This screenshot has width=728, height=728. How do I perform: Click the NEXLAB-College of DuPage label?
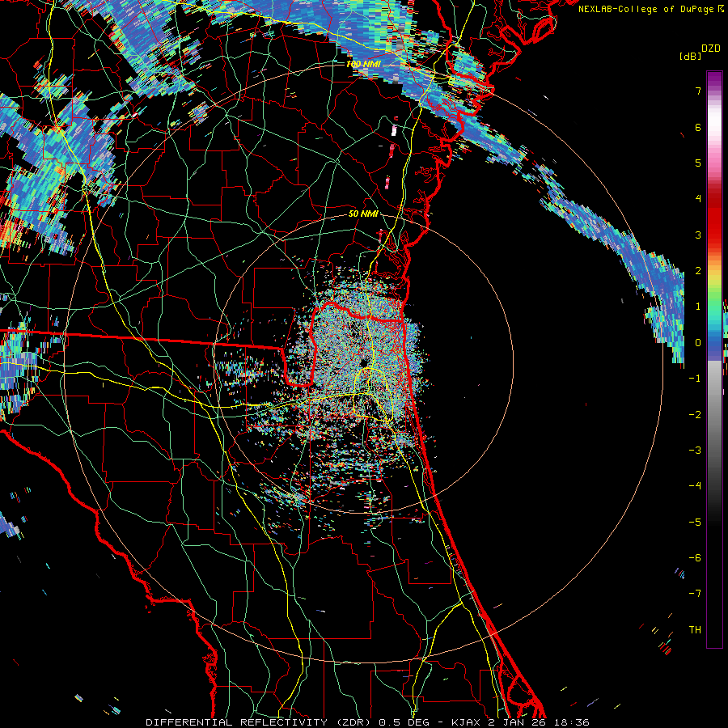tap(645, 9)
